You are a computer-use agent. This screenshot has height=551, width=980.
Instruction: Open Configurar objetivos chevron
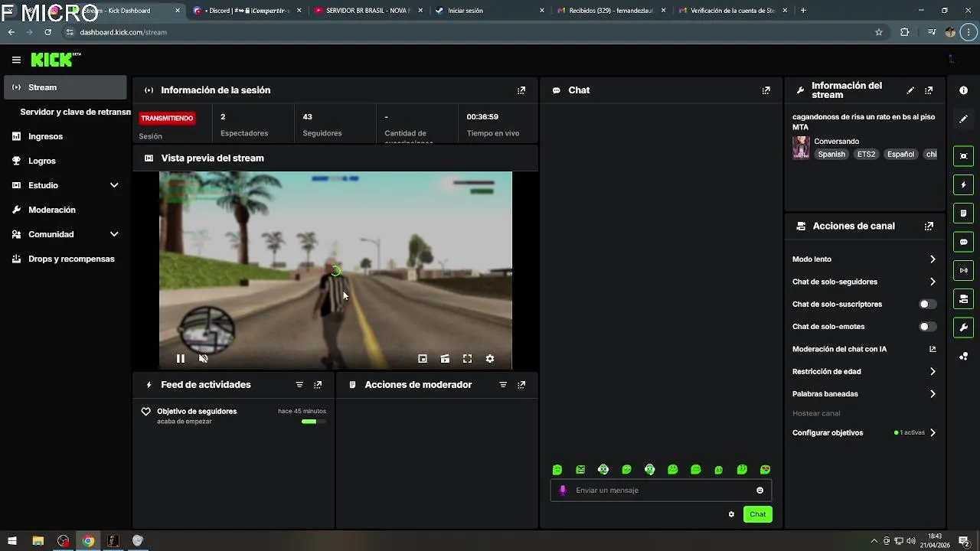[x=933, y=433]
